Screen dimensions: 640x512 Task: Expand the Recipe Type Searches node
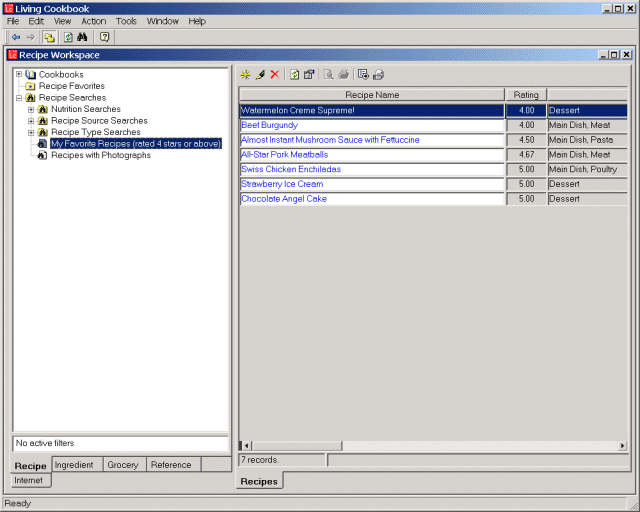coord(31,132)
